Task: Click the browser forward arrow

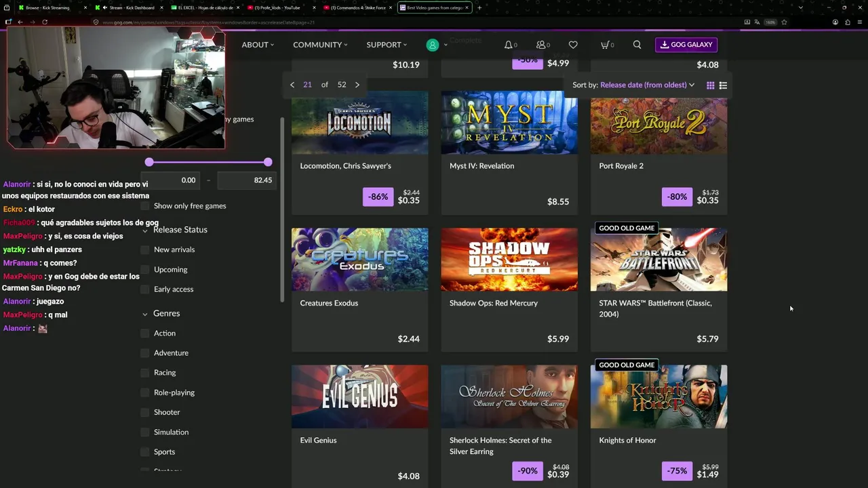Action: 32,22
